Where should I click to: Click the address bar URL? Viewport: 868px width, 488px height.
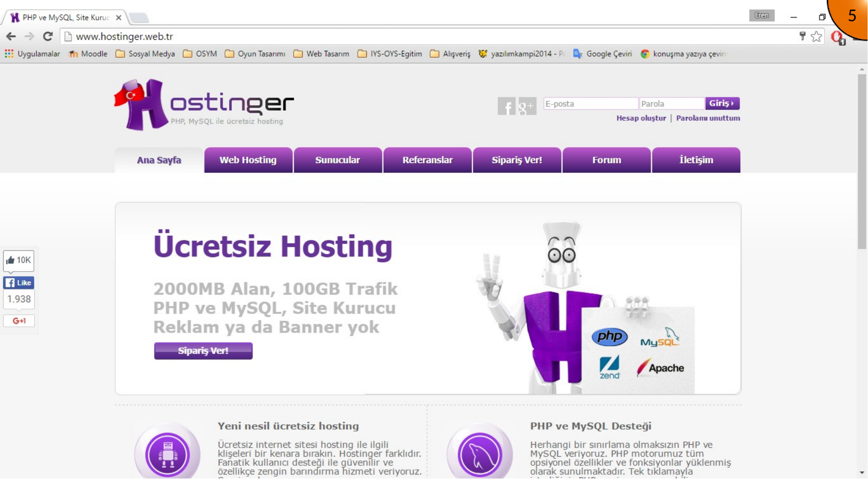pos(124,37)
